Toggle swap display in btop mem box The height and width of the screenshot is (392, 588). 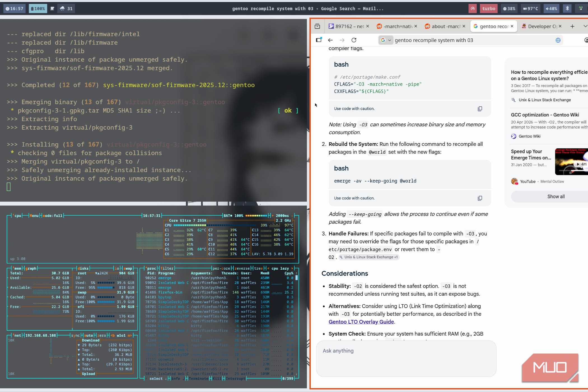pyautogui.click(x=128, y=268)
